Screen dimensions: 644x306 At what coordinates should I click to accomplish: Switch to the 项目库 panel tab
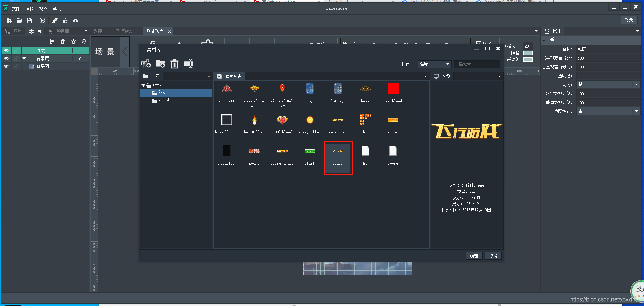pyautogui.click(x=59, y=31)
